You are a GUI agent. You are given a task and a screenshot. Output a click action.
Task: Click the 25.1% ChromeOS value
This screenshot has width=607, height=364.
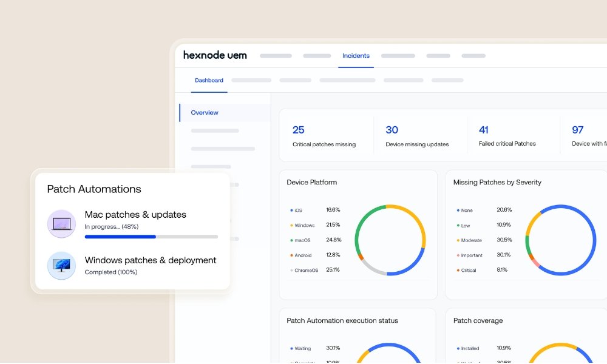pyautogui.click(x=333, y=269)
